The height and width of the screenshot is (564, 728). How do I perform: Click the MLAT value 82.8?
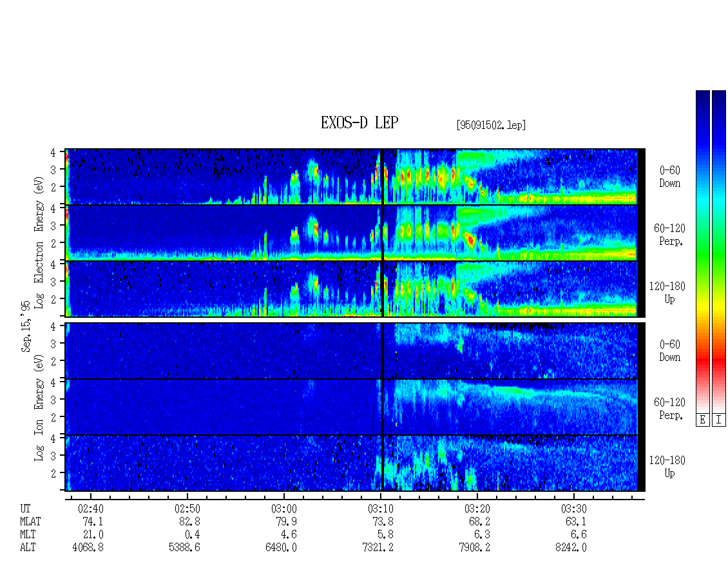(189, 521)
